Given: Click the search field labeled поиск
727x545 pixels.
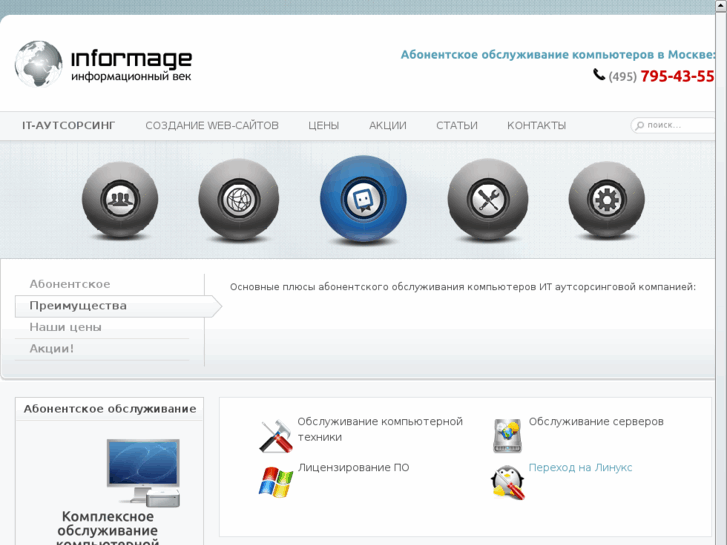Looking at the screenshot, I should (x=673, y=125).
